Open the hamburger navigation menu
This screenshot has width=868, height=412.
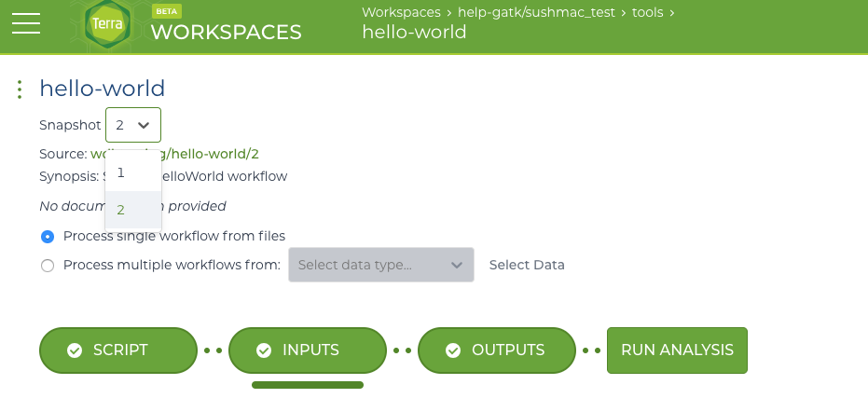click(x=26, y=23)
